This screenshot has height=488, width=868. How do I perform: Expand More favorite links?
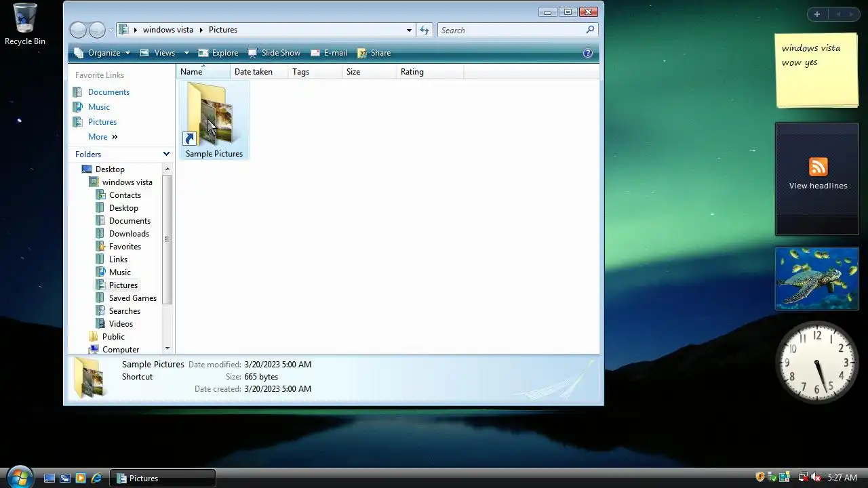pos(103,137)
